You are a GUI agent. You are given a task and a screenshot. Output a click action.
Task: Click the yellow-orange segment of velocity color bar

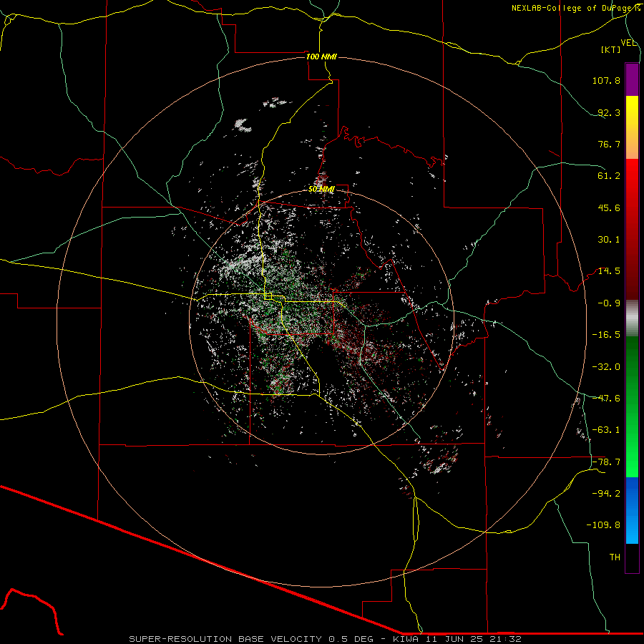pyautogui.click(x=632, y=127)
